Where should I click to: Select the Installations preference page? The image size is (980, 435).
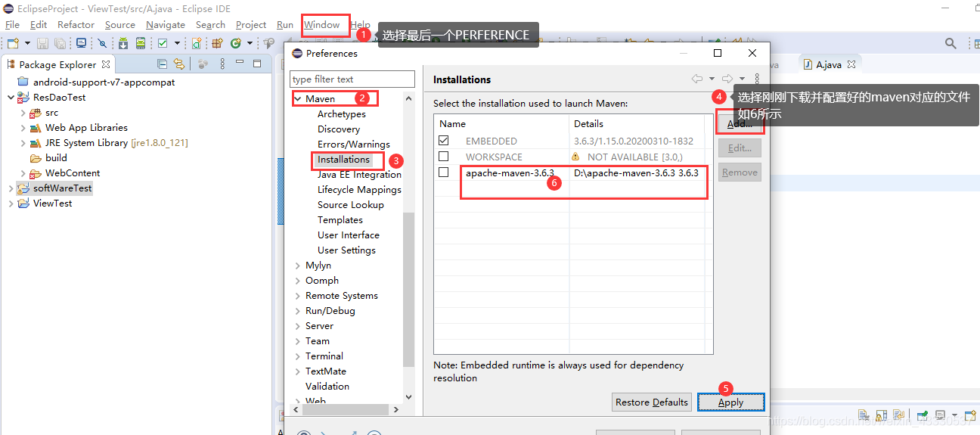coord(344,160)
